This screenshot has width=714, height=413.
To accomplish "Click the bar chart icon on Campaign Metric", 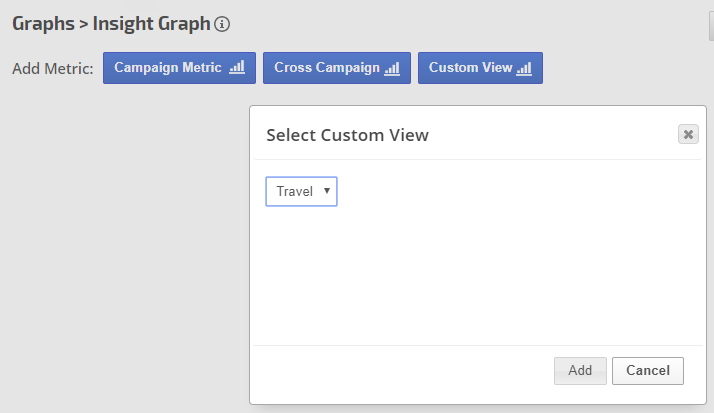I will coord(237,68).
